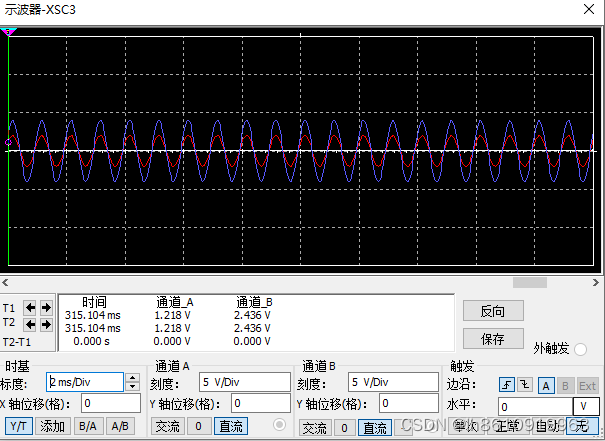Set Channel B coupling to 0
605x441 pixels.
tap(345, 428)
